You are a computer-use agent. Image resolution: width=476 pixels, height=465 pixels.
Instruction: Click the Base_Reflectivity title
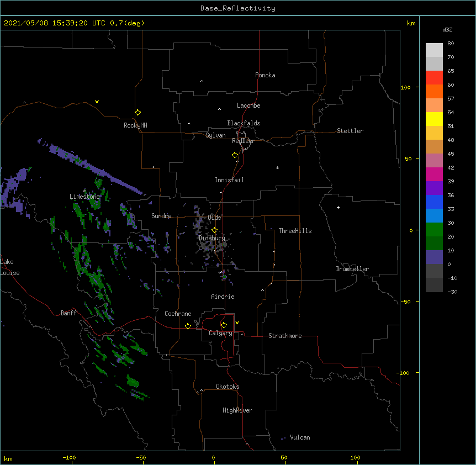238,8
